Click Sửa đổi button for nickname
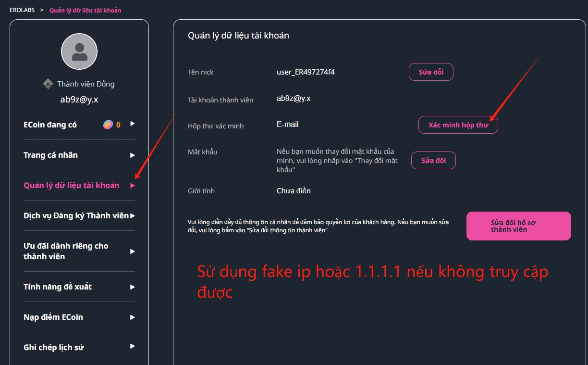Viewport: 588px width, 365px height. coord(431,72)
